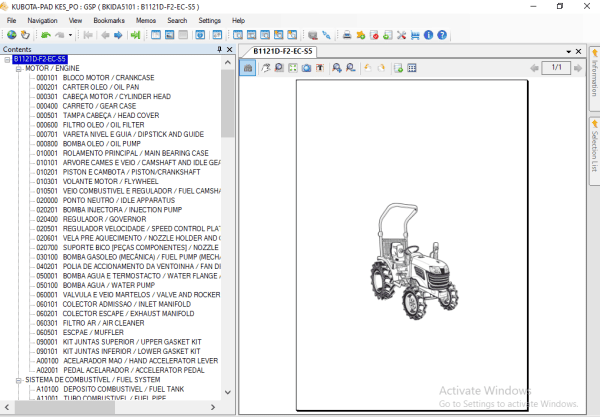This screenshot has width=600, height=417.
Task: Click the tractor illustration image
Action: pos(414,261)
